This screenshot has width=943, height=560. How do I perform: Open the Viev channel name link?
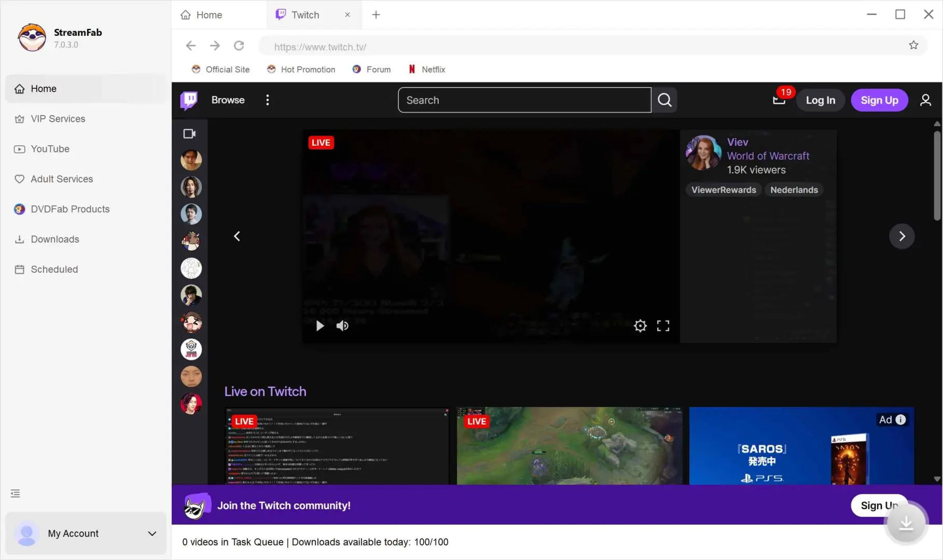click(737, 142)
